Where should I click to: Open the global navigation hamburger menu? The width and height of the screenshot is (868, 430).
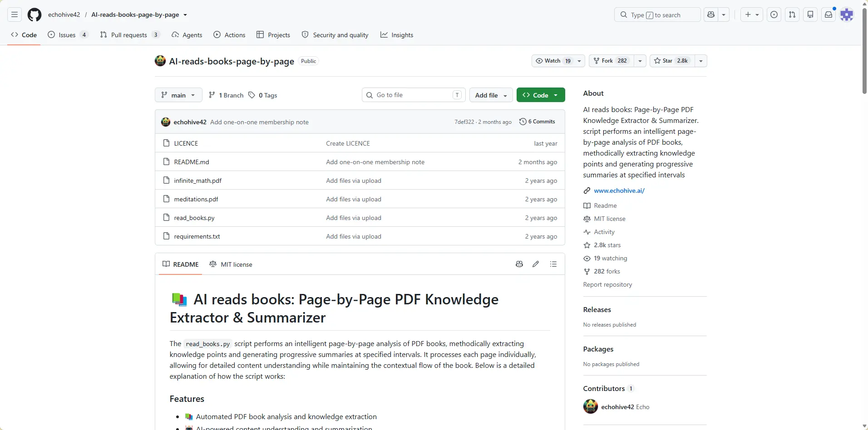point(15,15)
